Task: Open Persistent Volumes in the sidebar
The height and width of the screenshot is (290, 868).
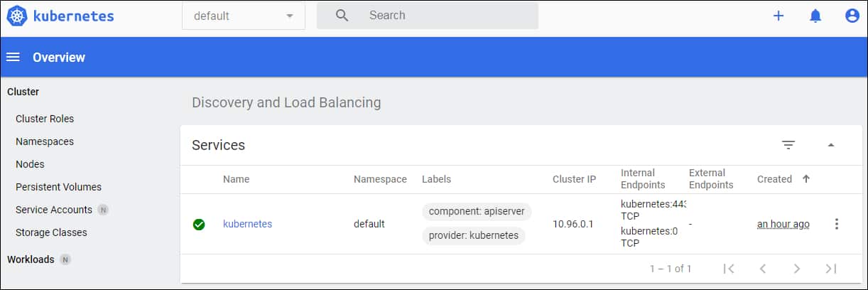Action: tap(58, 187)
